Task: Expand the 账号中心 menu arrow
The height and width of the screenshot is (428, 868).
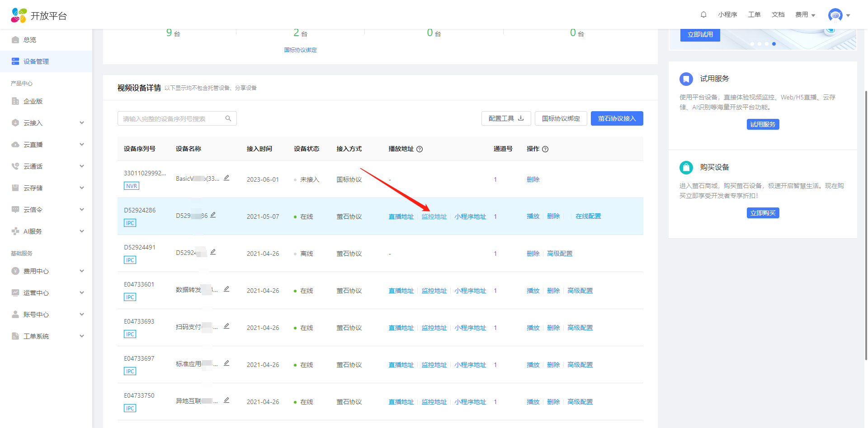Action: tap(82, 315)
